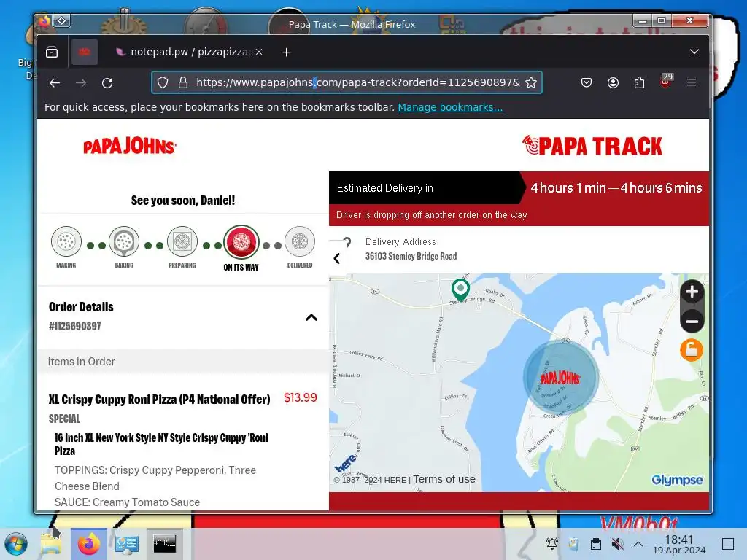Click the Papa Johns logo
Viewport: 747px width, 560px height.
(x=130, y=146)
